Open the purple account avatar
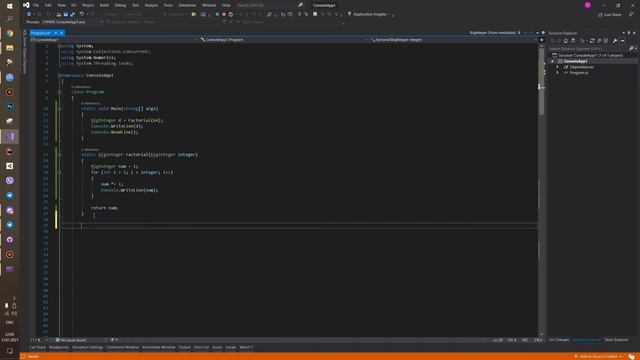640x360 pixels. [x=588, y=5]
